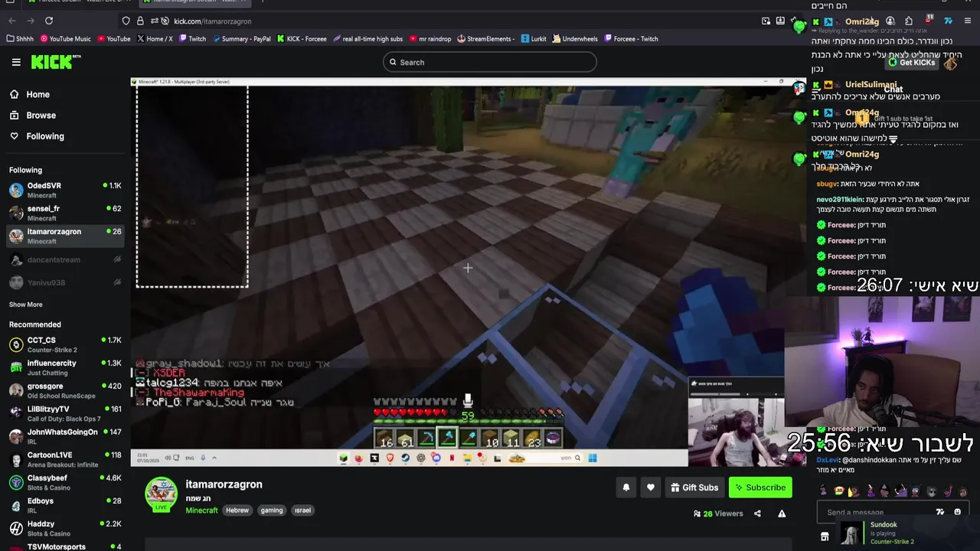980x551 pixels.
Task: Open recommended channel grossgore
Action: pos(65,390)
